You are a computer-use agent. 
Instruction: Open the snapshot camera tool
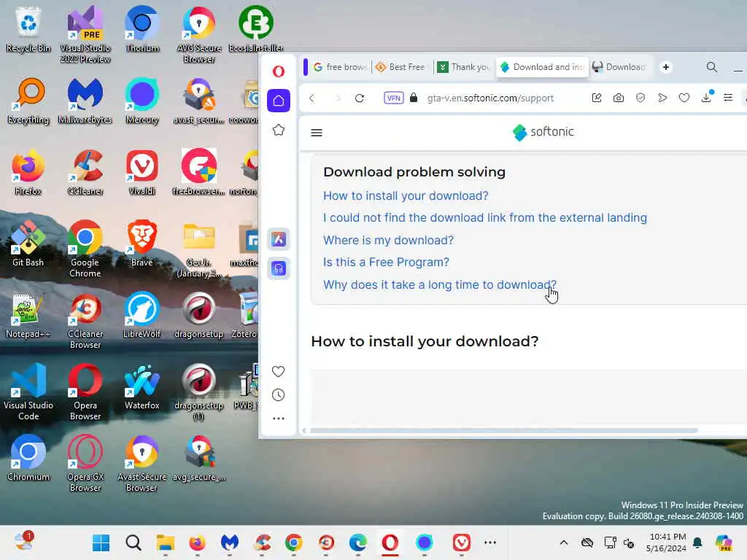point(619,98)
